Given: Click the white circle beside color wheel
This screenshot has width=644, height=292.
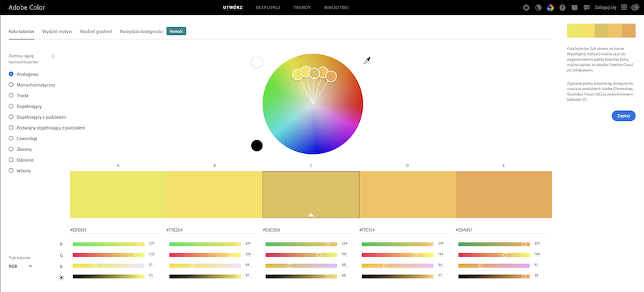Looking at the screenshot, I should [x=257, y=62].
